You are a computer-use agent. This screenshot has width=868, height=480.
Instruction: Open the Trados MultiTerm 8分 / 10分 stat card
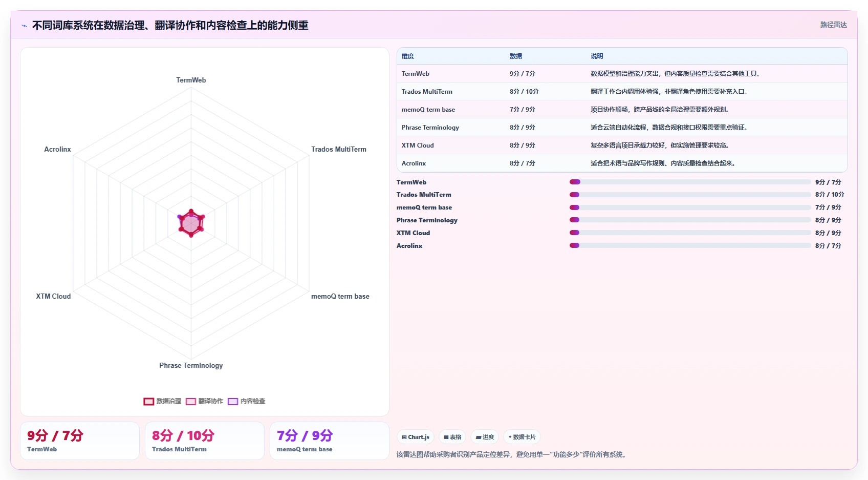pos(205,441)
